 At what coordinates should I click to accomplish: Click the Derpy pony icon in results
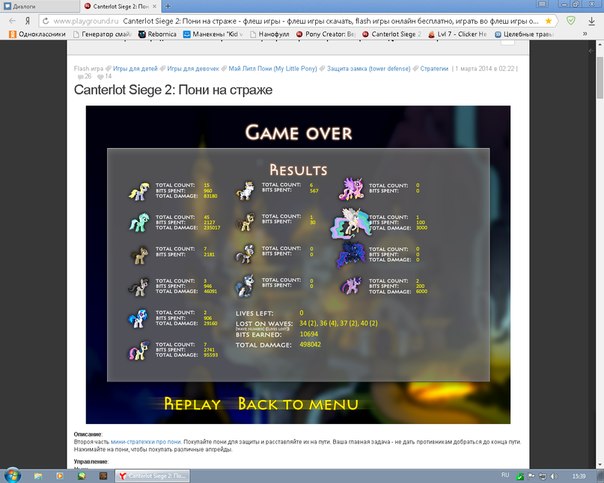click(x=139, y=191)
